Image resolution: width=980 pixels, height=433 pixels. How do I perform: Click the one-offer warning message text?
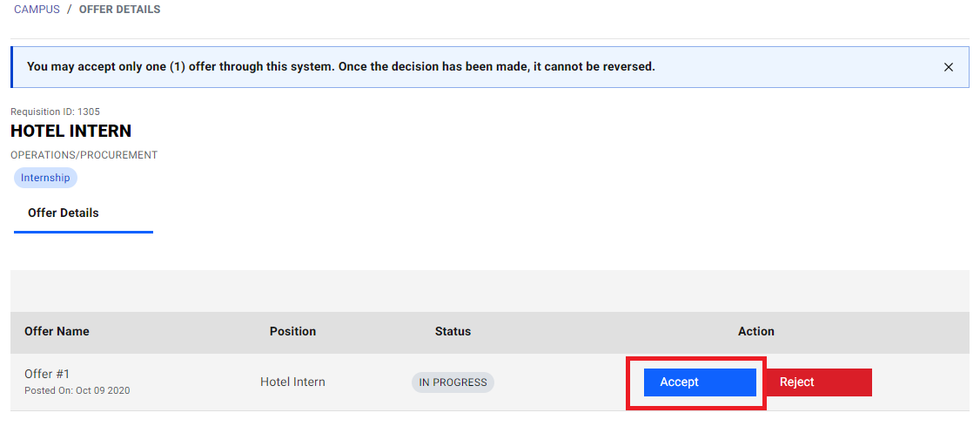click(340, 66)
